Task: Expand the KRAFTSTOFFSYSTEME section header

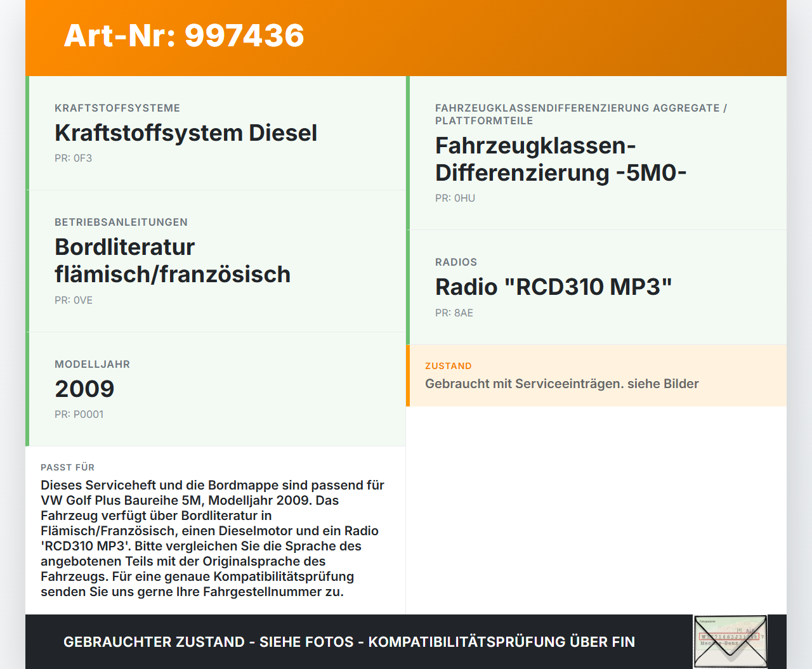Action: [x=117, y=108]
